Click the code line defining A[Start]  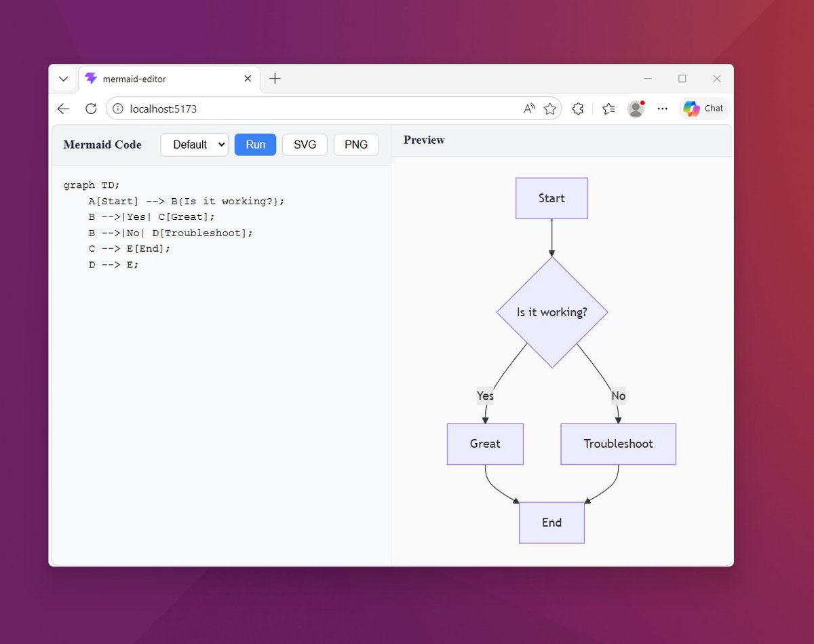coord(187,201)
